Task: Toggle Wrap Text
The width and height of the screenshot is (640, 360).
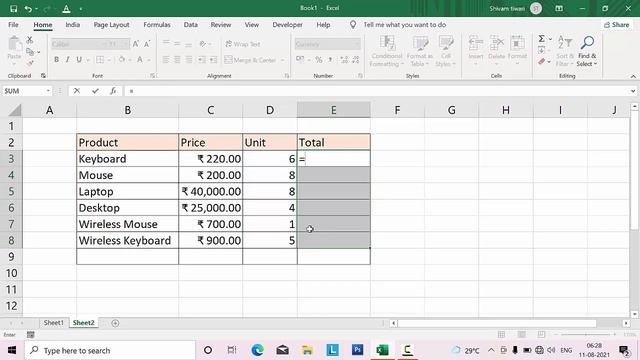Action: pos(242,44)
